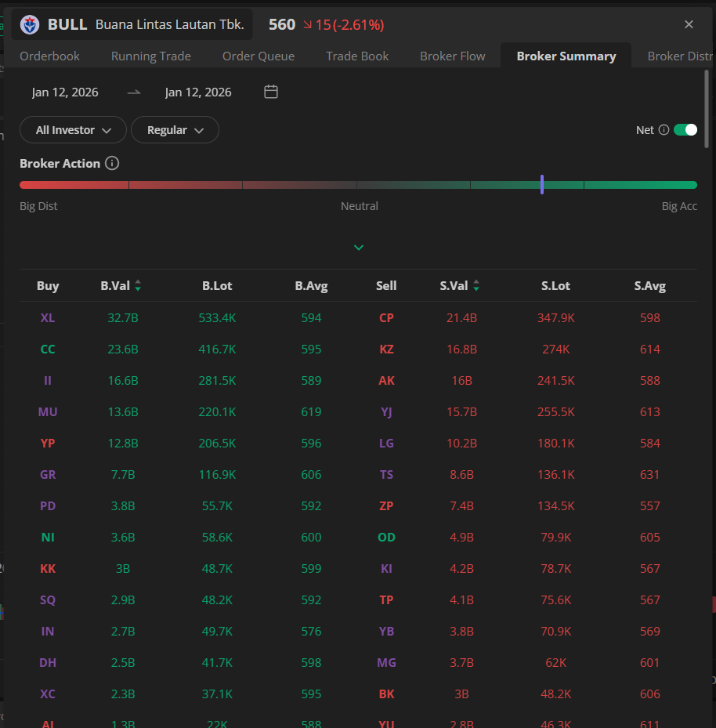Open the All Investor dropdown

pyautogui.click(x=73, y=130)
